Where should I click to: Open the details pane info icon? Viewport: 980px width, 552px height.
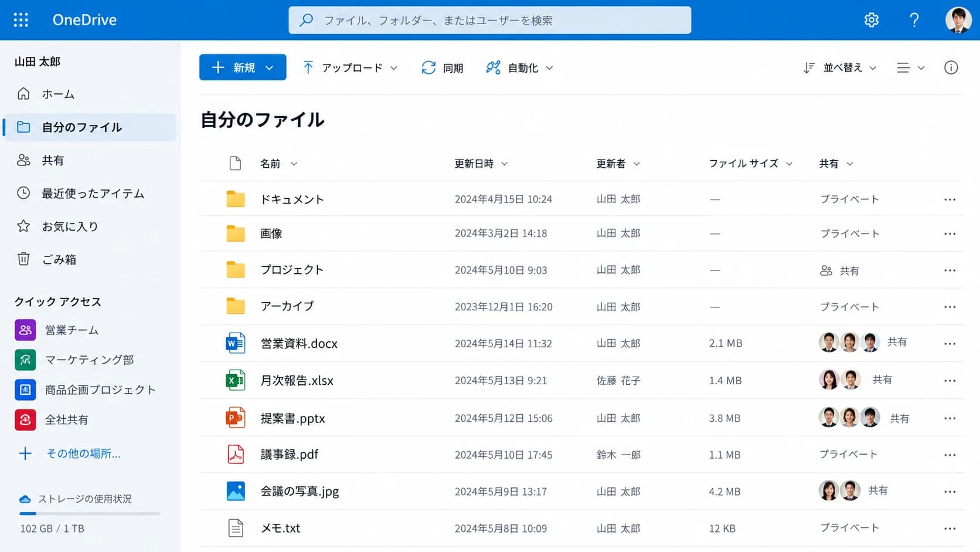coord(951,67)
